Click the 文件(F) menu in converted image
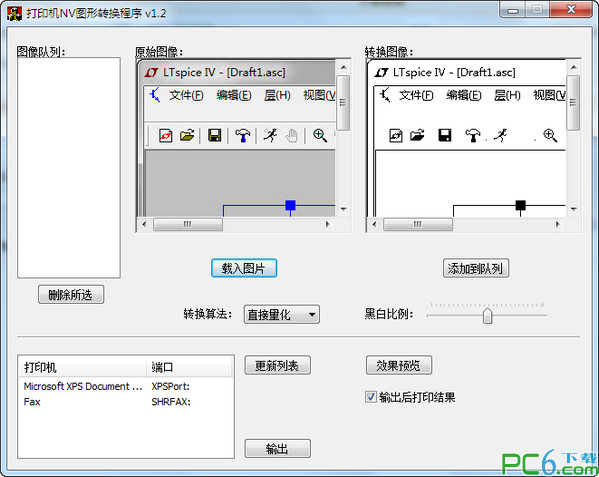The height and width of the screenshot is (477, 599). 416,95
